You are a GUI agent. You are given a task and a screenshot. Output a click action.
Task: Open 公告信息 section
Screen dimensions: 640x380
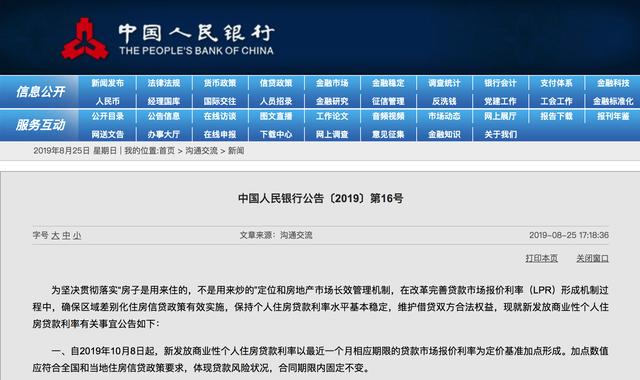coord(164,116)
